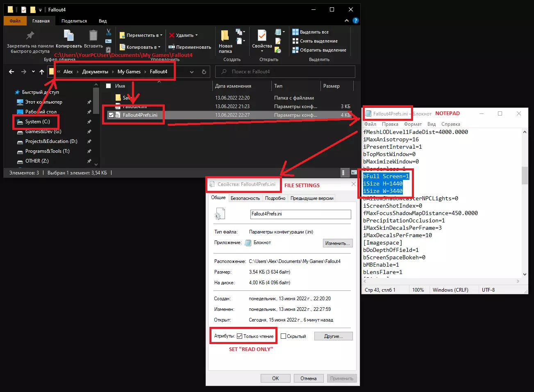Open the Подробно tab in Properties
534x392 pixels.
[275, 198]
